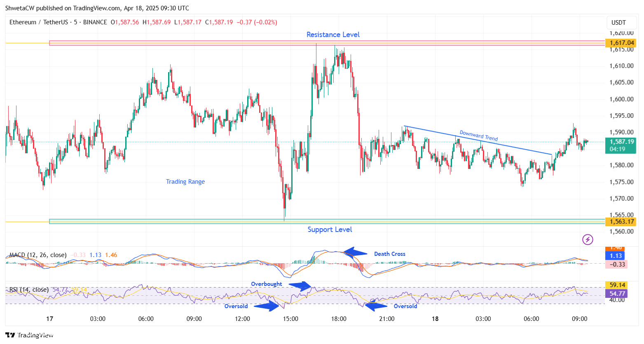Click the yellow 1,617.04 price label
Screen dimensions: 644x344
click(621, 43)
